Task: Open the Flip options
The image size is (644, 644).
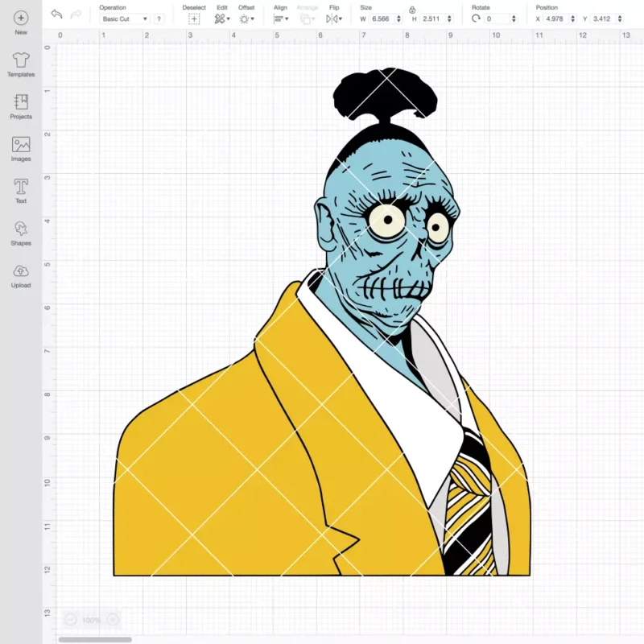Action: (x=334, y=19)
